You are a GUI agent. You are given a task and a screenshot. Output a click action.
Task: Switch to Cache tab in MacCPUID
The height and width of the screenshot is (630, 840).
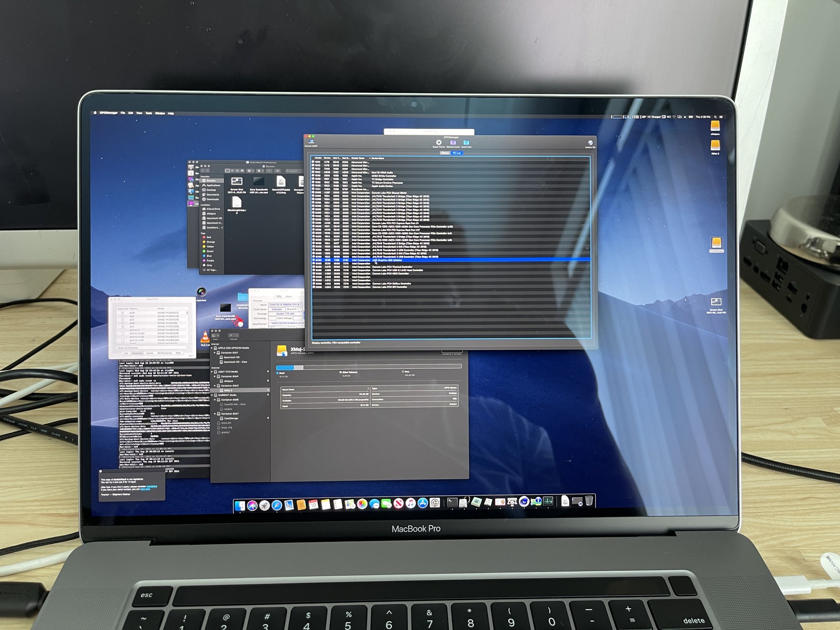(150, 353)
